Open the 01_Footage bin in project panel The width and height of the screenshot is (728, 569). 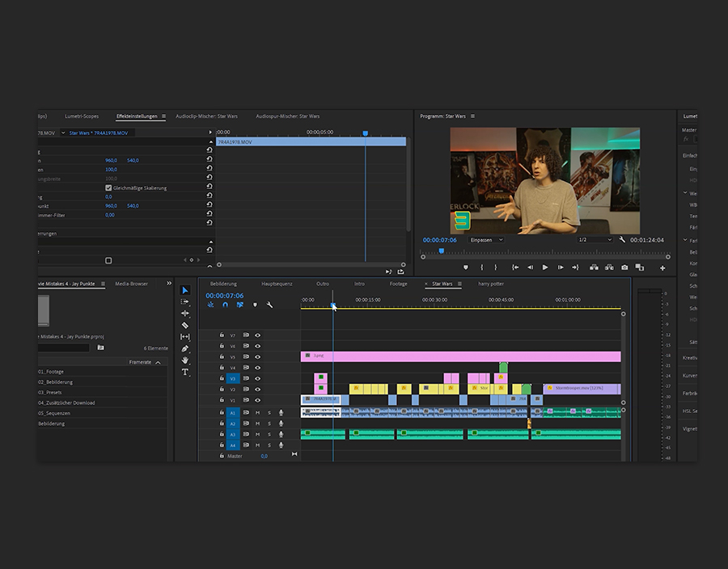[x=51, y=372]
